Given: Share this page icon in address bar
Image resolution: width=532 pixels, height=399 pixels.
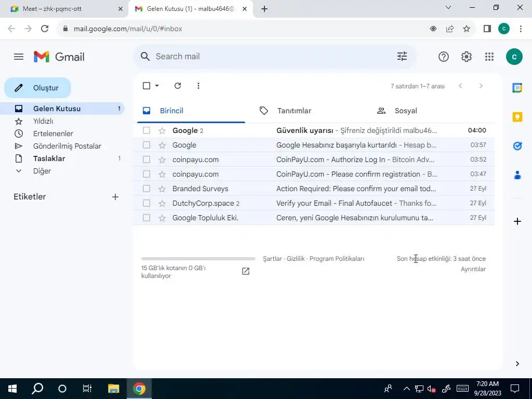Looking at the screenshot, I should tap(450, 29).
